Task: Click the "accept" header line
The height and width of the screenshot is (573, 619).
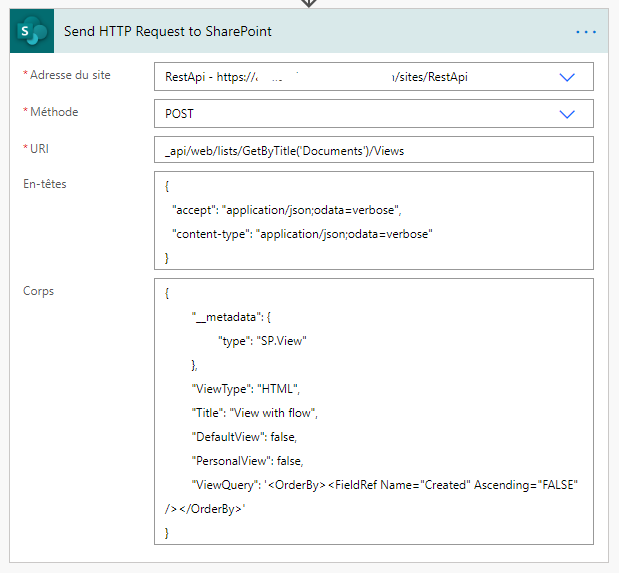Action: tap(287, 210)
